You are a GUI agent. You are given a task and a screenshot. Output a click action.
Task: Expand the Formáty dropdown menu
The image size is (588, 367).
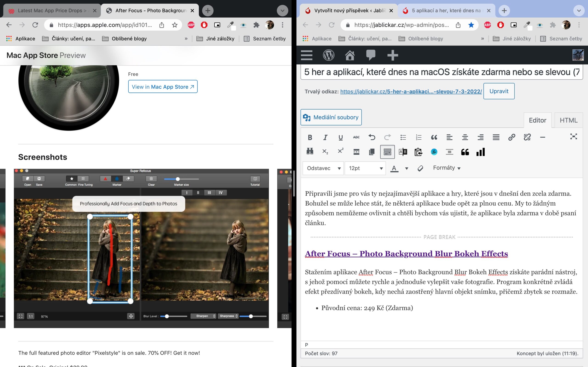(447, 168)
